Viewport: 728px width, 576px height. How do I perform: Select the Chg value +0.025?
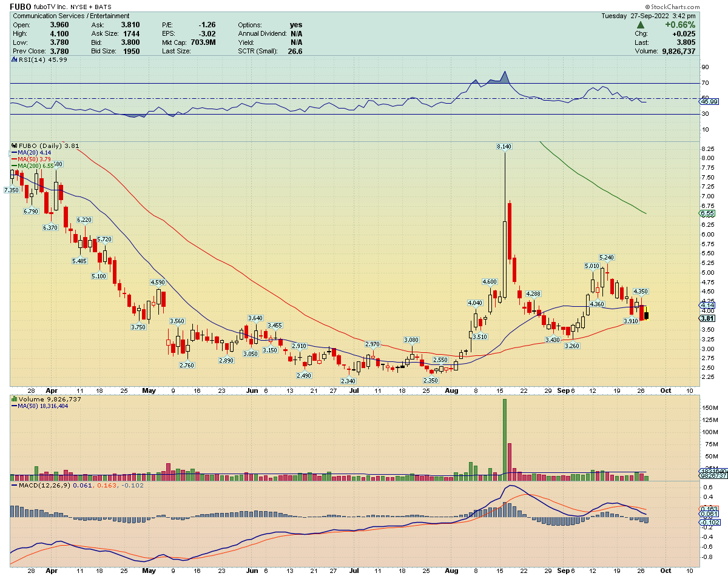point(684,34)
